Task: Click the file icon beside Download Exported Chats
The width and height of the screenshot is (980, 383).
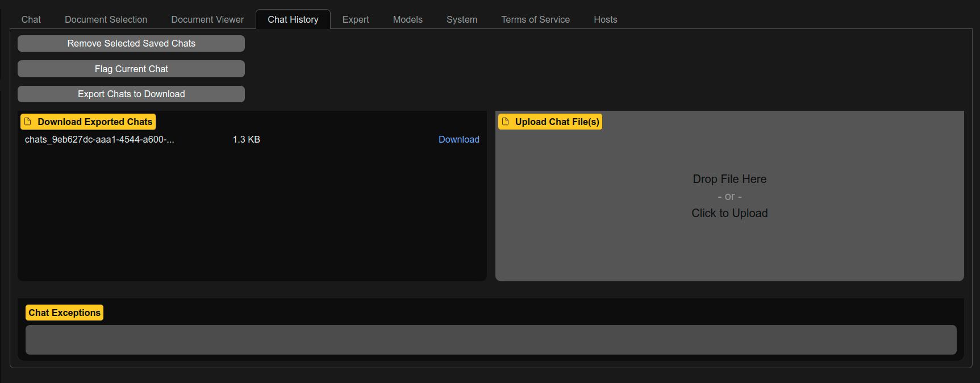Action: [x=28, y=122]
